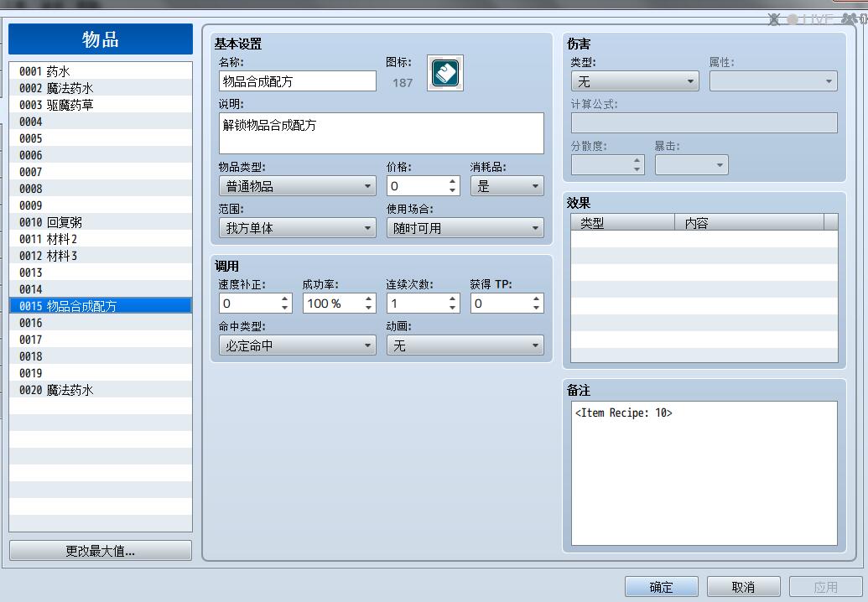Open the 范围 dropdown showing 我方单体
The width and height of the screenshot is (868, 602).
tap(297, 228)
